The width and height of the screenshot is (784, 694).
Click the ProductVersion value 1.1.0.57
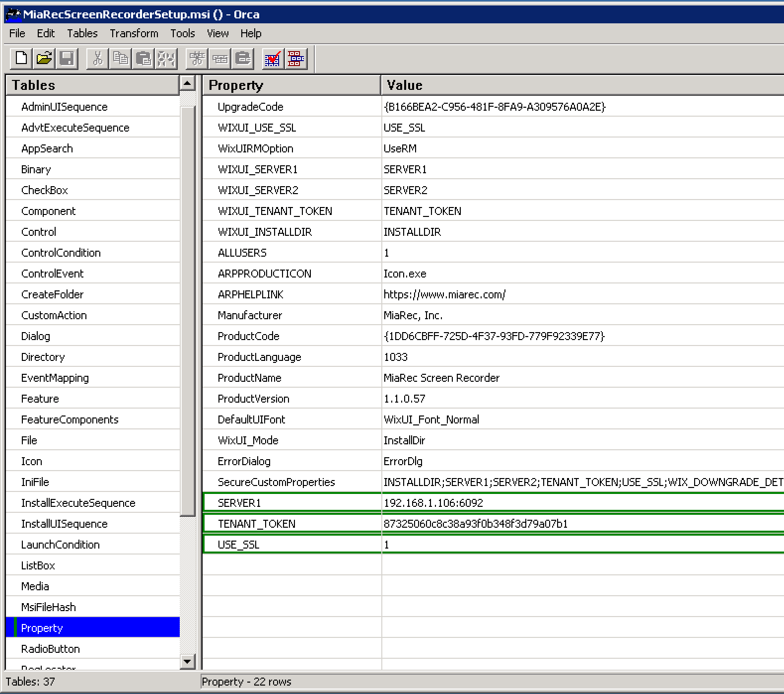(404, 399)
